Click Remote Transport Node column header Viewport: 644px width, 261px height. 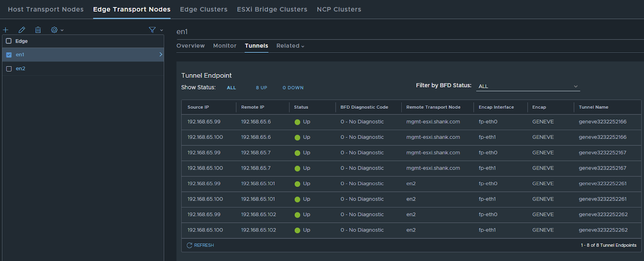(433, 107)
